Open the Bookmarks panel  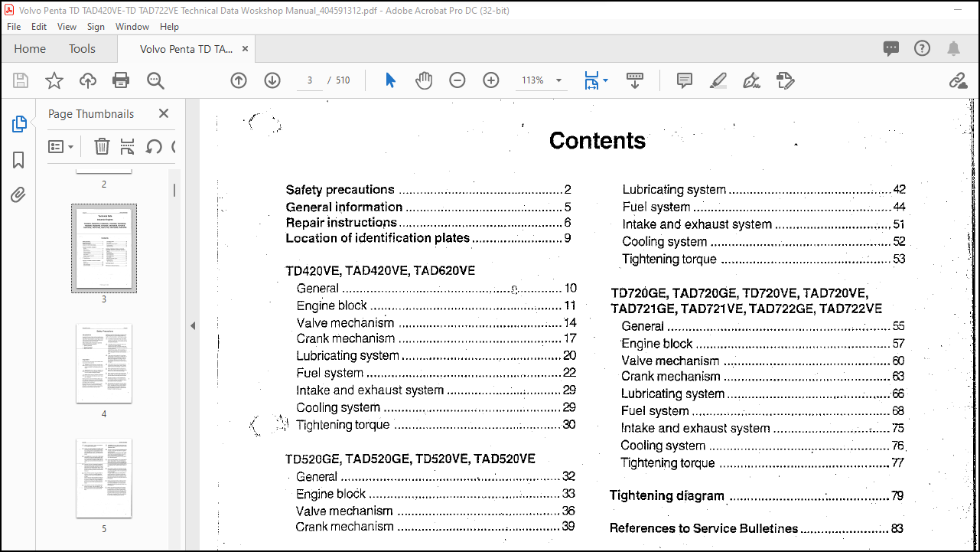tap(19, 160)
